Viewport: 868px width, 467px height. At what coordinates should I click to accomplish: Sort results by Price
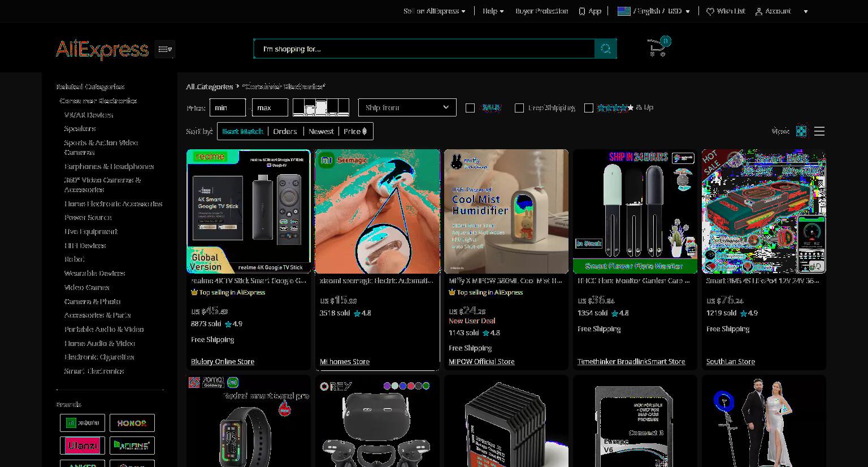(355, 132)
